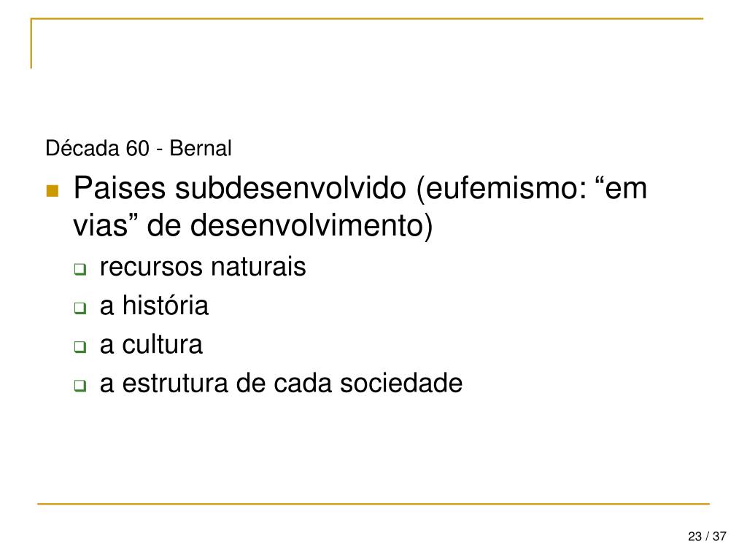The height and width of the screenshot is (560, 747).
Task: Click the gold horizontal line at slide bottom
Action: click(x=373, y=503)
